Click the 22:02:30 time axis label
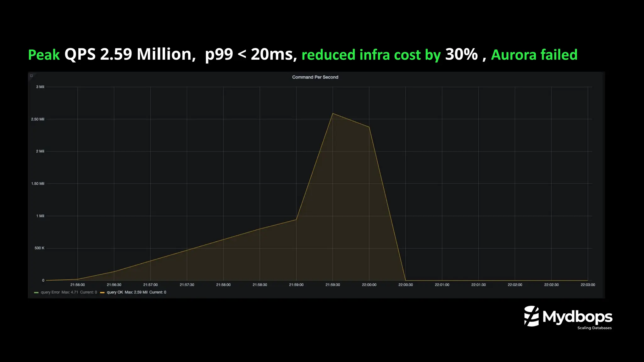644x362 pixels. pos(551,285)
